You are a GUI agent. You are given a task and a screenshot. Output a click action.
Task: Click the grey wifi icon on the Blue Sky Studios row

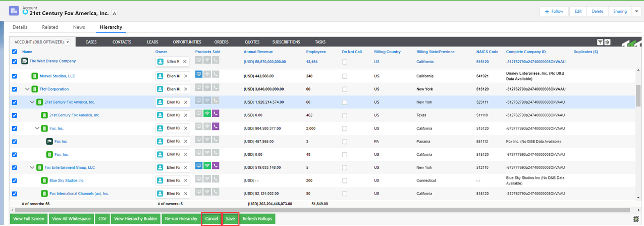[207, 178]
